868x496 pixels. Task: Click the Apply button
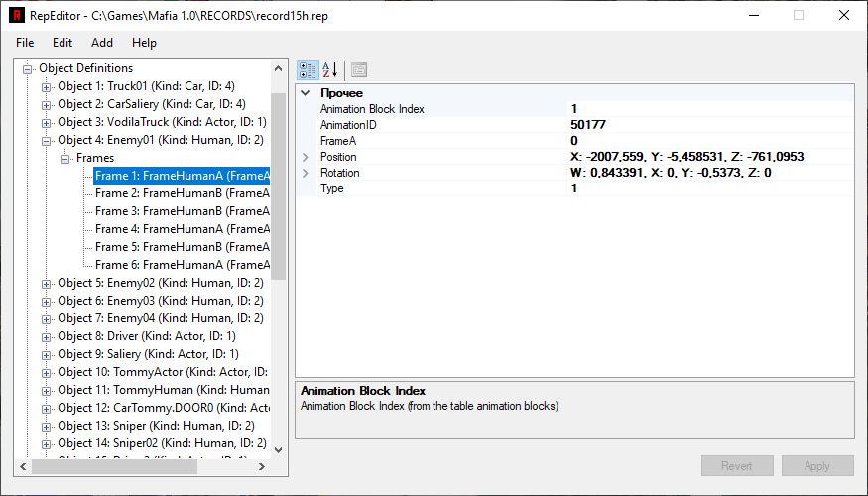point(816,466)
